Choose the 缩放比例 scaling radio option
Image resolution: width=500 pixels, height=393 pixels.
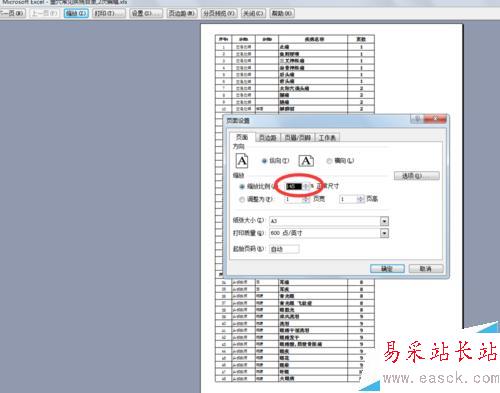tap(242, 187)
